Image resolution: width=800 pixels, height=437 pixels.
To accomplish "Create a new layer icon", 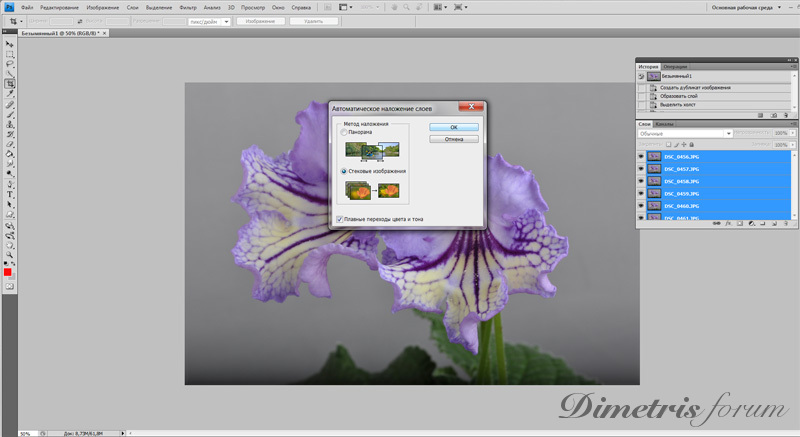I will (x=774, y=223).
